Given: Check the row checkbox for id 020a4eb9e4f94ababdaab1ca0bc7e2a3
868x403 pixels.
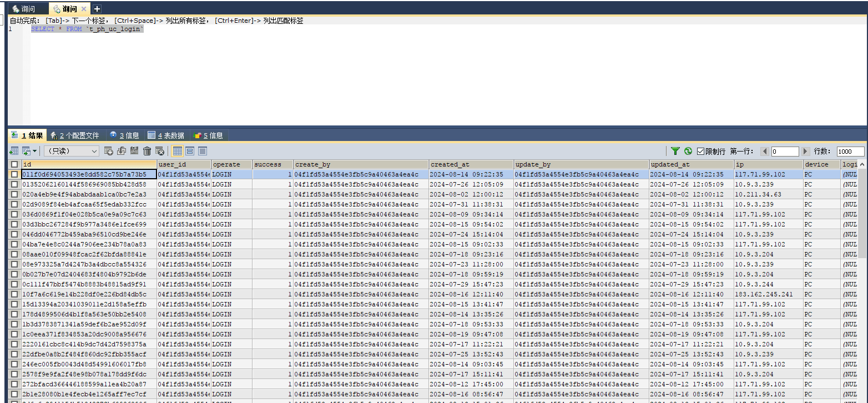Looking at the screenshot, I should pos(14,194).
